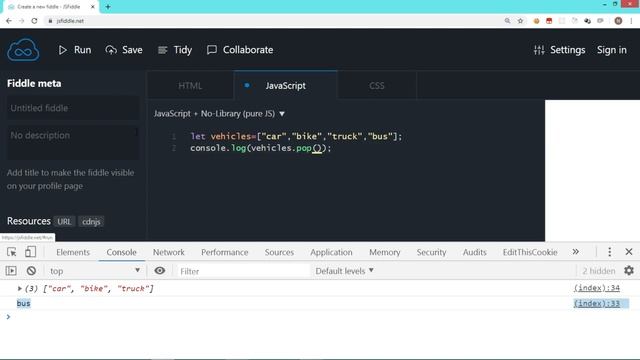
Task: Open the Console panel
Action: (122, 252)
